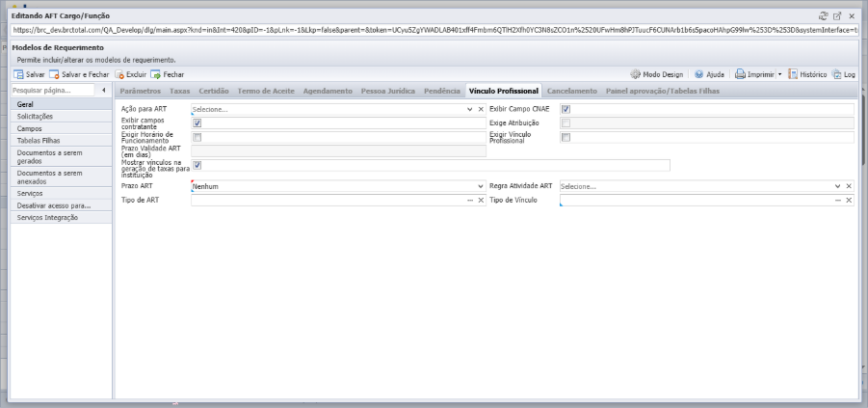868x408 pixels.
Task: Switch to the Pendência tab
Action: tap(442, 91)
